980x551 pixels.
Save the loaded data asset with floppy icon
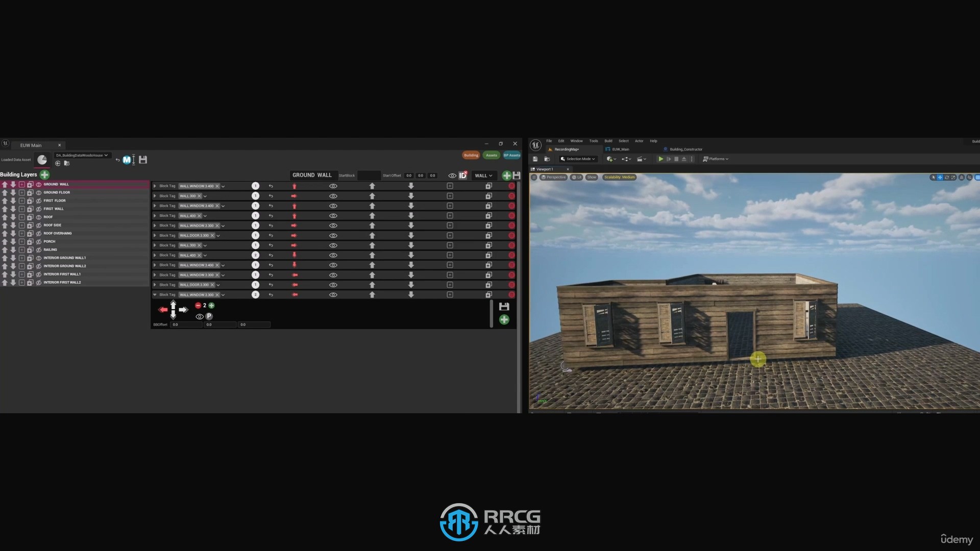point(143,160)
